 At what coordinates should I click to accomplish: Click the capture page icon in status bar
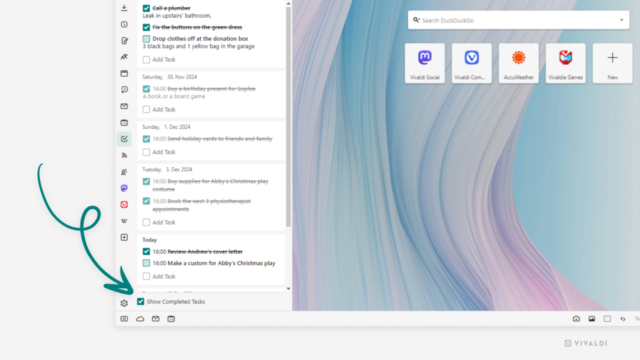pos(576,319)
